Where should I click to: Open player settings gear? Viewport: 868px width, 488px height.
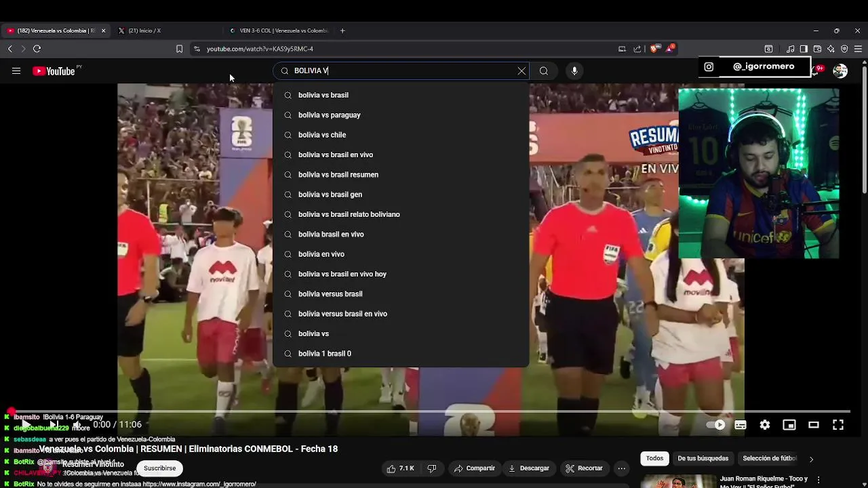click(765, 425)
